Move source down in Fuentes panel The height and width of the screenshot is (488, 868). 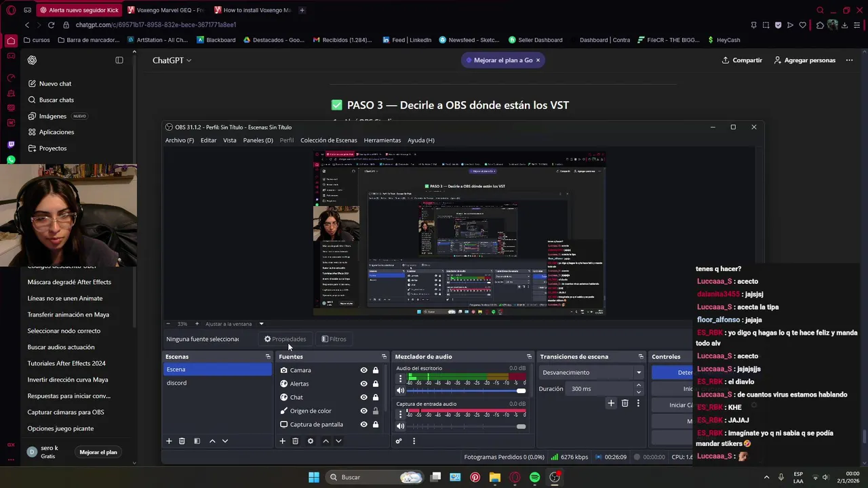[338, 441]
